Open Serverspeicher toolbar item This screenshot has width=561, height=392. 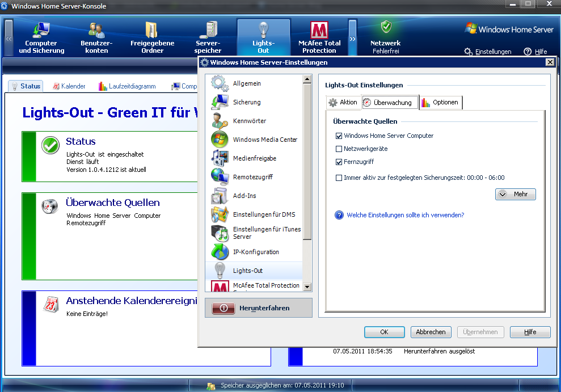(x=208, y=37)
